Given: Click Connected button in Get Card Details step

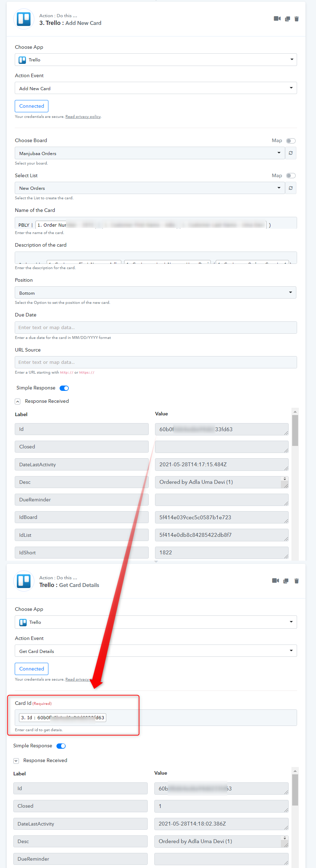Looking at the screenshot, I should [x=32, y=669].
